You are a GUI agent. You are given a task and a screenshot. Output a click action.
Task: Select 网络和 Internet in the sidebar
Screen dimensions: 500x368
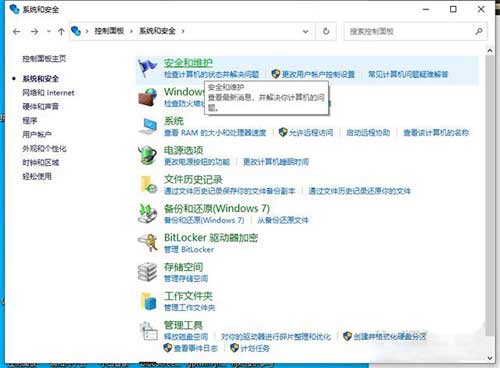pos(48,93)
